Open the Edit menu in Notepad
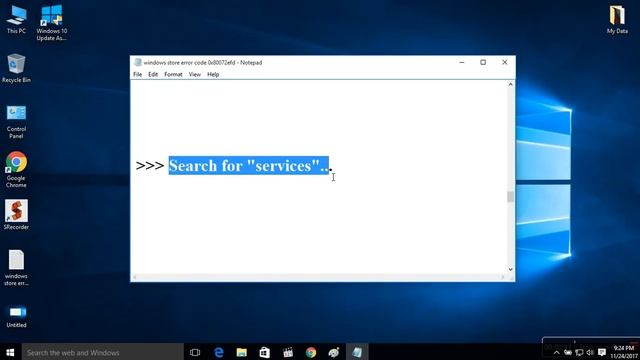Viewport: 640px width, 360px height. [153, 74]
